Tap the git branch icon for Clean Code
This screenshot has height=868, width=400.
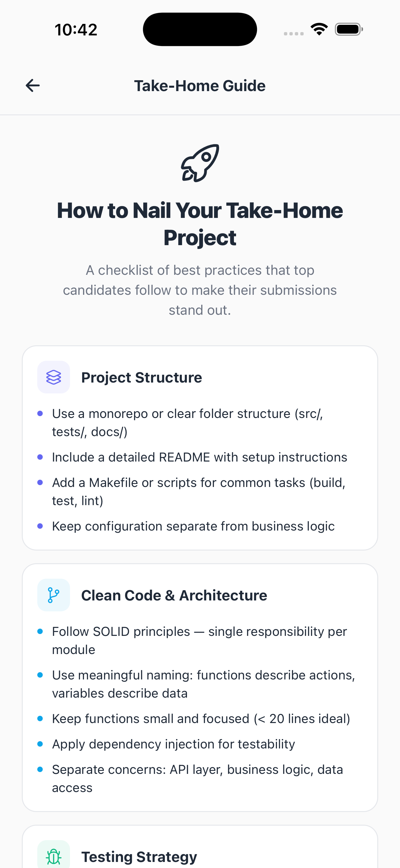pos(54,595)
